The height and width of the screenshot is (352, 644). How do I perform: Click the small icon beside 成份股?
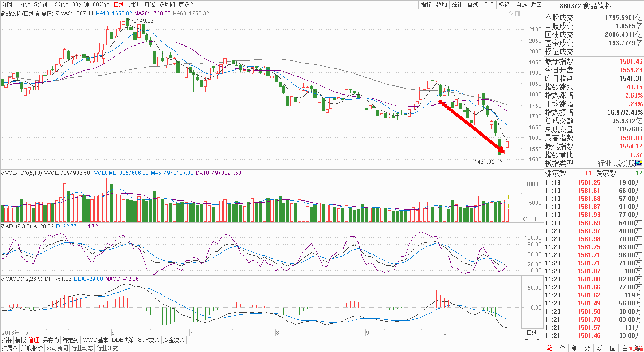point(639,163)
